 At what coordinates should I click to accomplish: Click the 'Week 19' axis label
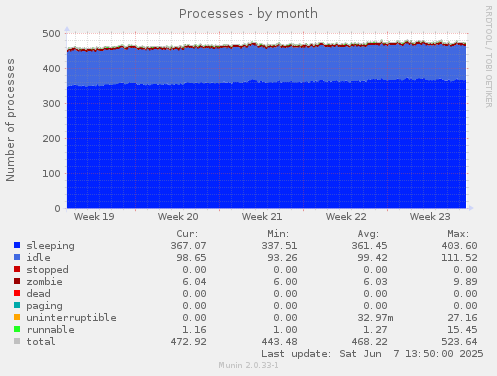[x=94, y=217]
